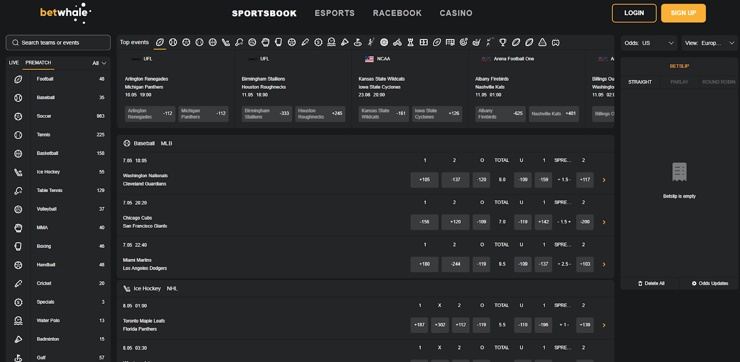Select the Badminton shuttlecock icon in top strip
Viewport: 740px width, 362px height.
(x=345, y=42)
